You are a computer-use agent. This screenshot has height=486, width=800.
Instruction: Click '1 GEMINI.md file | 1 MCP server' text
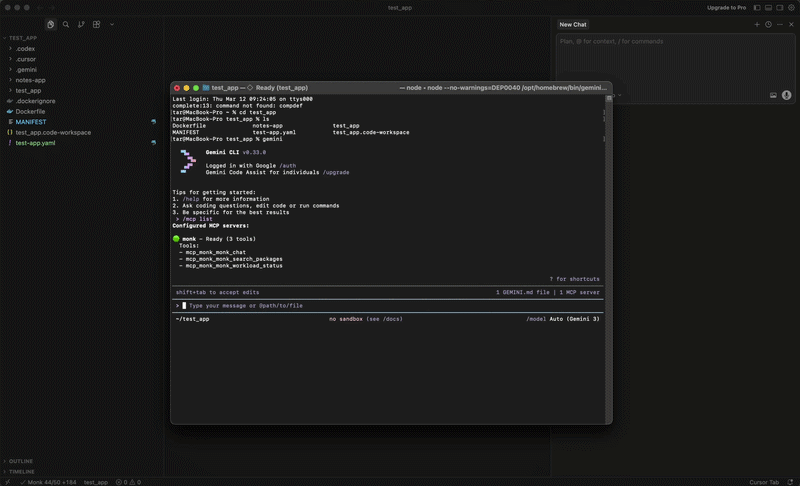click(x=547, y=293)
